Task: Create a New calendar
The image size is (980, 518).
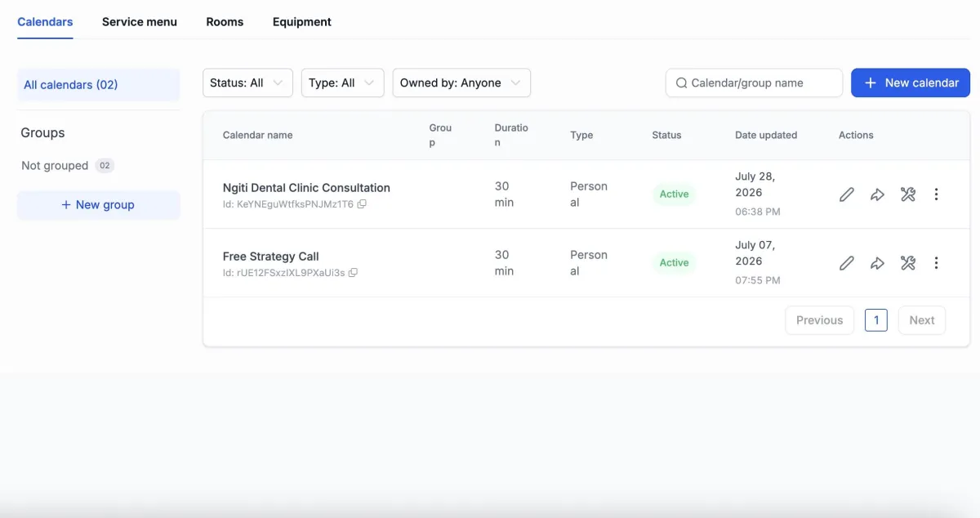Action: tap(911, 83)
